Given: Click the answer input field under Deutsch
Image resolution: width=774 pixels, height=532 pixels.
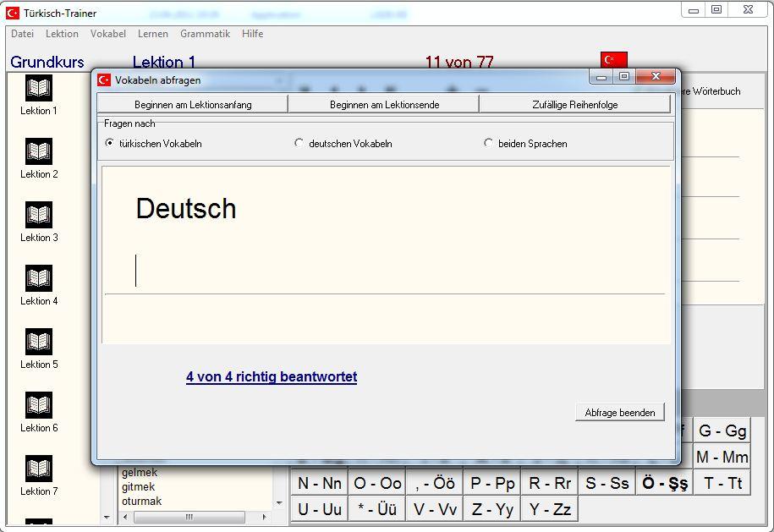Looking at the screenshot, I should pyautogui.click(x=385, y=271).
